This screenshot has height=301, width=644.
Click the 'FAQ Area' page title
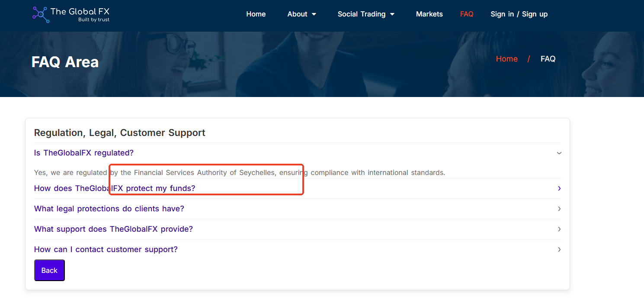click(65, 62)
